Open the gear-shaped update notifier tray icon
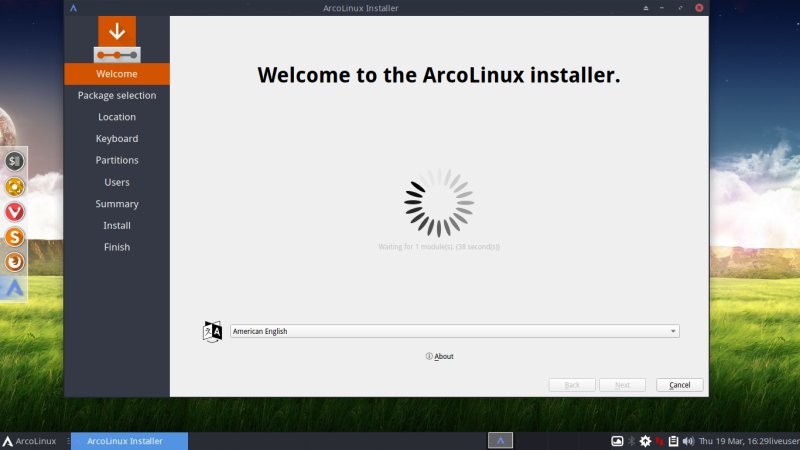 pyautogui.click(x=645, y=441)
